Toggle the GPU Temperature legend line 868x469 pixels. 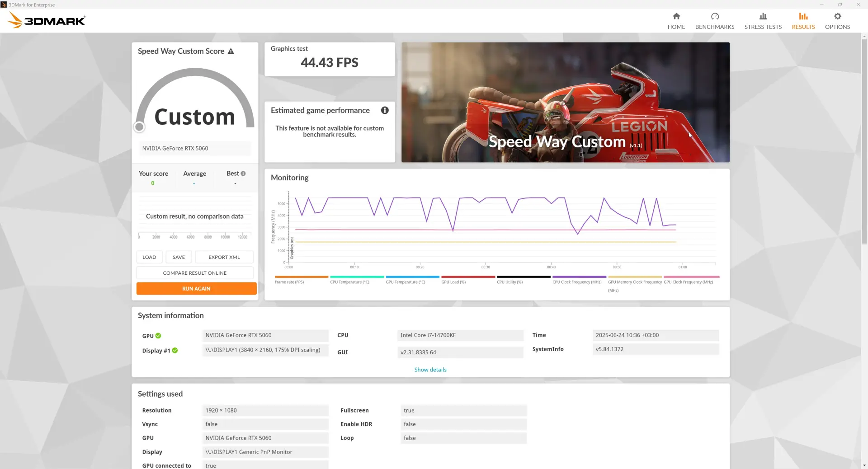412,280
